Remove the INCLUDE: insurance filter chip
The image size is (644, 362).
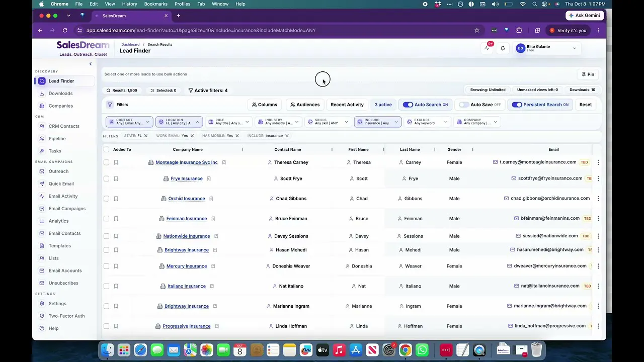[287, 136]
